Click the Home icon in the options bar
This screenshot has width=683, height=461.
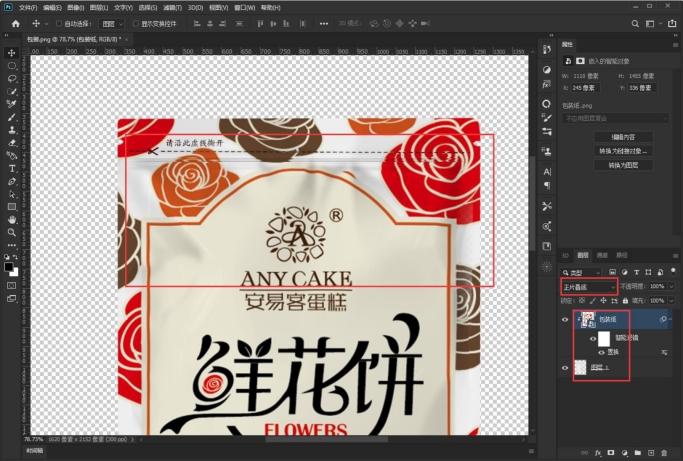tap(16, 24)
